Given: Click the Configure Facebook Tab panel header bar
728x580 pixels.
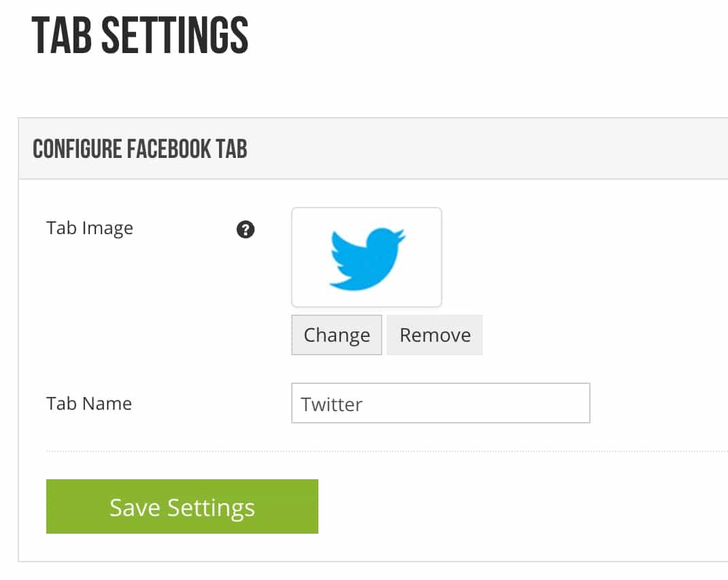Looking at the screenshot, I should click(373, 148).
